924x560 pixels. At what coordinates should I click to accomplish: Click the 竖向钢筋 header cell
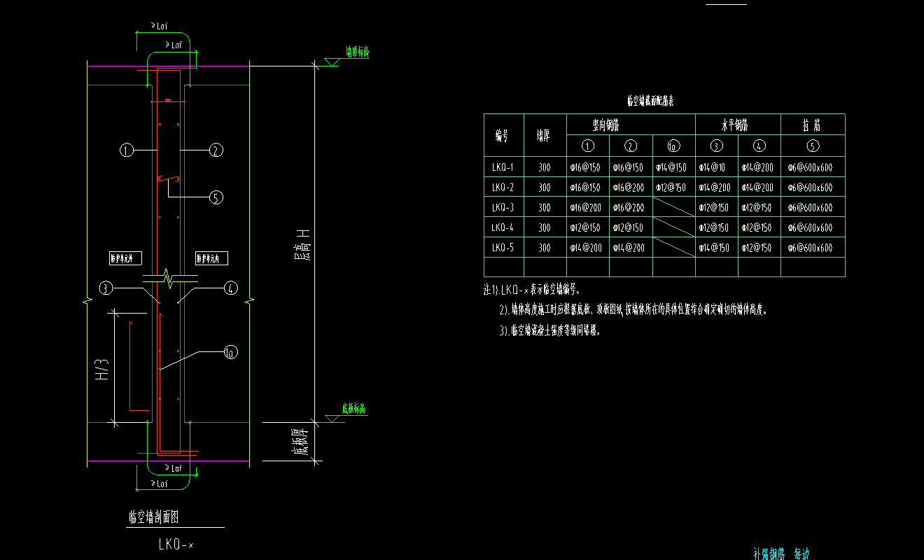tap(631, 125)
